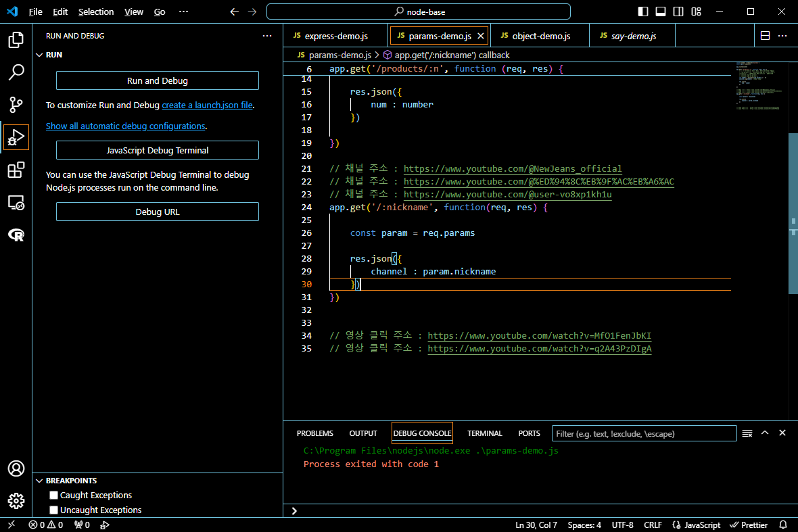This screenshot has width=798, height=532.
Task: Open the Go menu
Action: 160,11
